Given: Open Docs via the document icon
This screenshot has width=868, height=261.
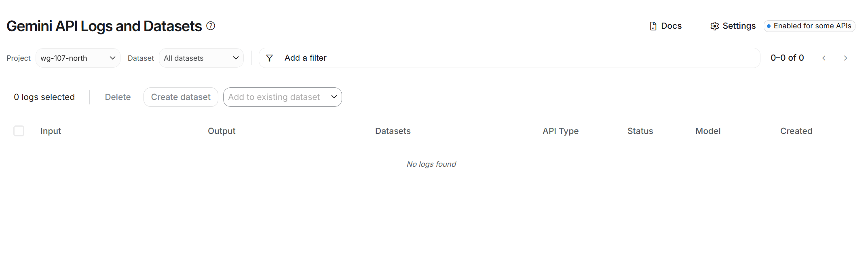Looking at the screenshot, I should point(653,26).
